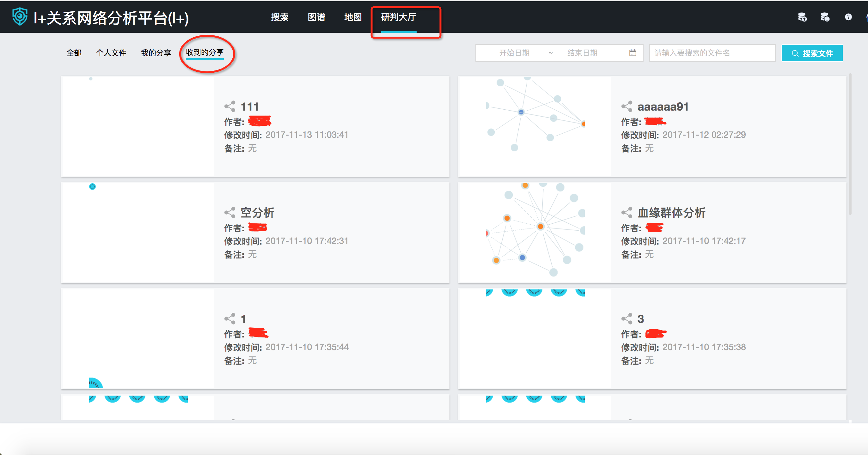The width and height of the screenshot is (868, 455).
Task: Open the file titled 空分析
Action: (257, 213)
